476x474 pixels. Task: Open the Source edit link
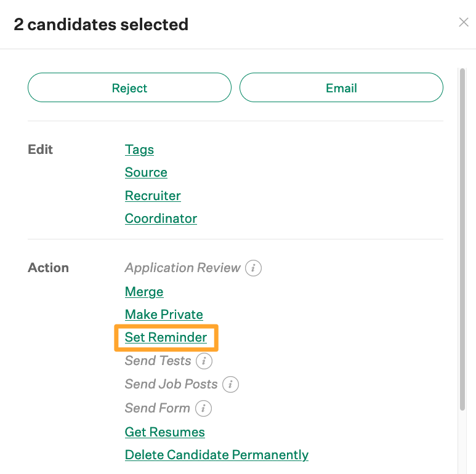point(146,172)
